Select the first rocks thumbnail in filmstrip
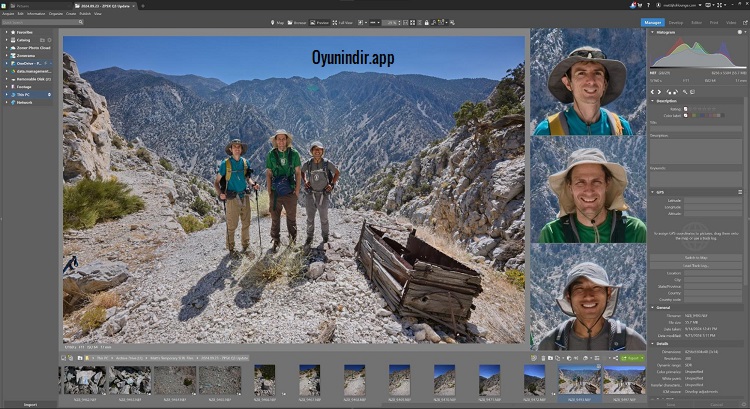Image resolution: width=750 pixels, height=409 pixels. point(85,381)
